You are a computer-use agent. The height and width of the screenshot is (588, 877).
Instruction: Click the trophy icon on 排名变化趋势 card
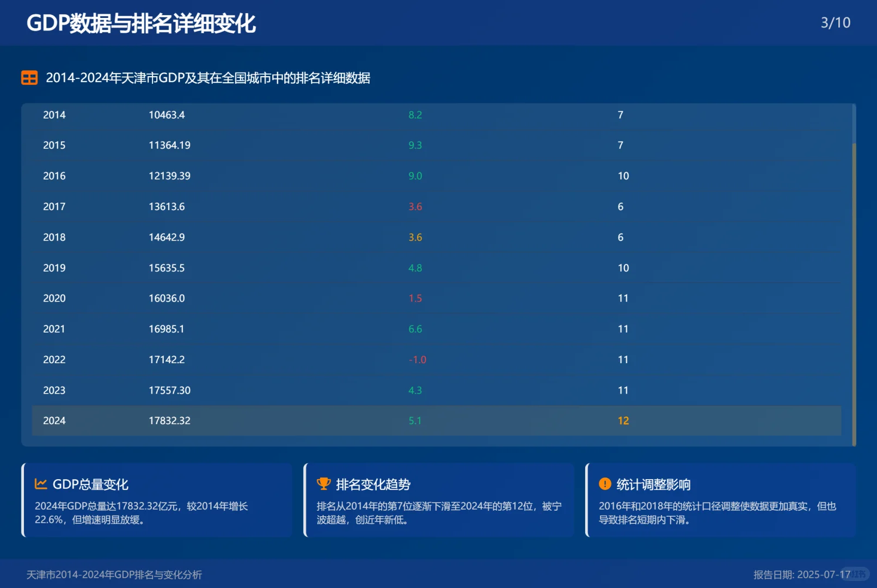click(x=323, y=483)
